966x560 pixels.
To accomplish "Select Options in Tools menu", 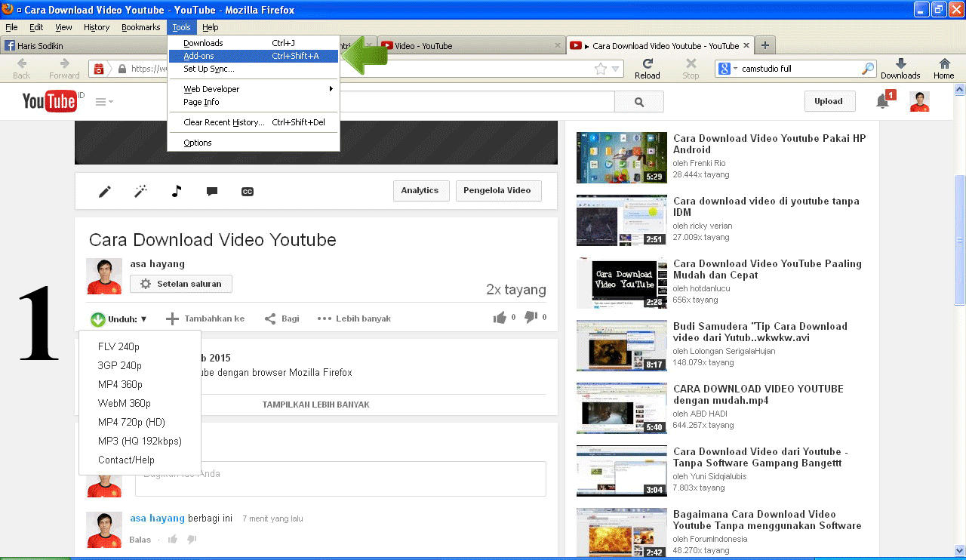I will point(253,143).
